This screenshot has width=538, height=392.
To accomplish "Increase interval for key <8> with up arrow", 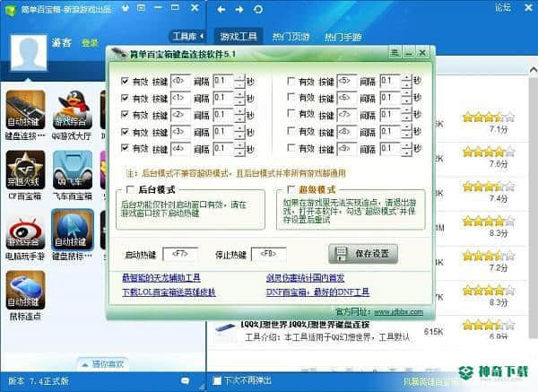I will 406,128.
